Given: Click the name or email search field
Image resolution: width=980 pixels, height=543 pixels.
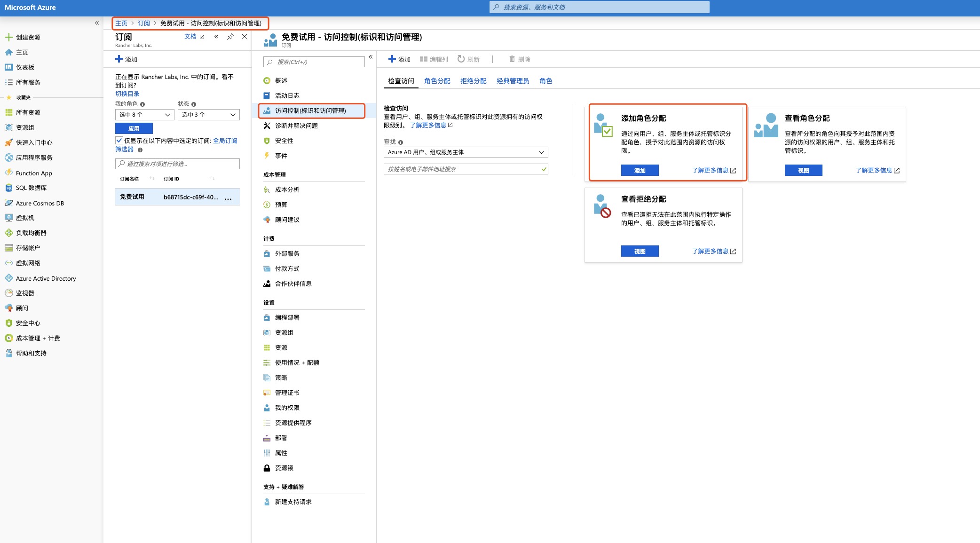Looking at the screenshot, I should point(463,169).
